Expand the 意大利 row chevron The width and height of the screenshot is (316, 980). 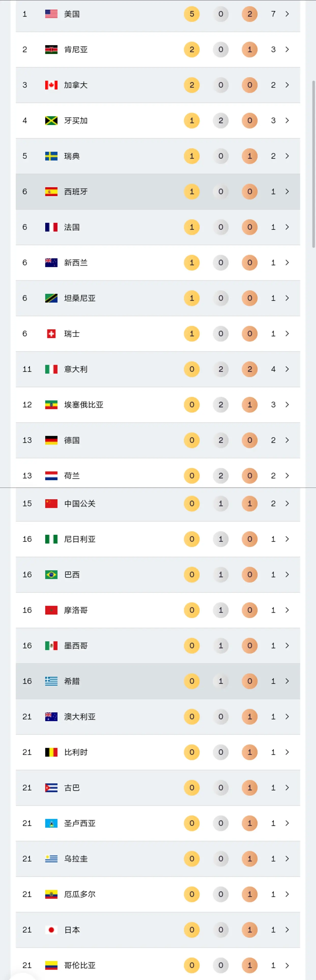287,369
